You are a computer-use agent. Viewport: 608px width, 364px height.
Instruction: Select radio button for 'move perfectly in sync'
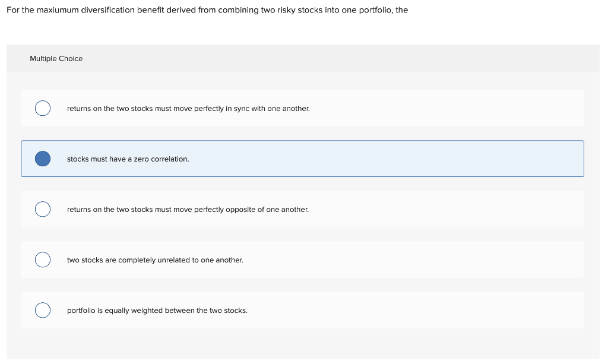[42, 109]
